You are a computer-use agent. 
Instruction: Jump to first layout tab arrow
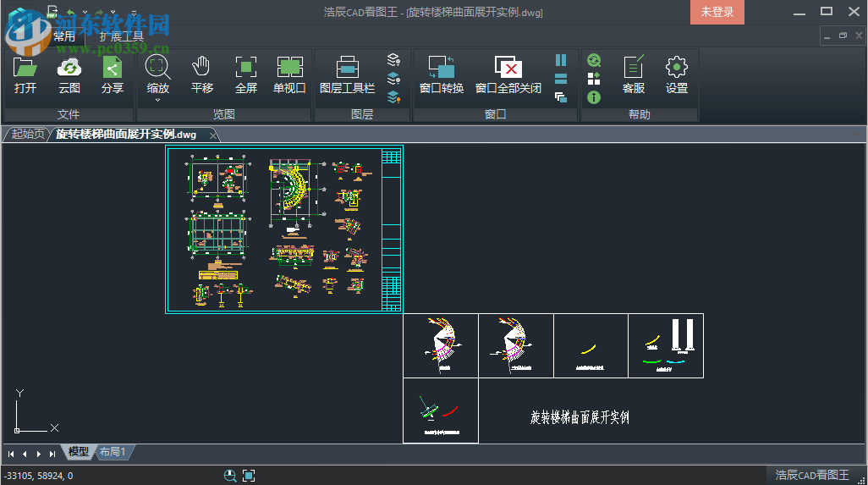pyautogui.click(x=11, y=454)
